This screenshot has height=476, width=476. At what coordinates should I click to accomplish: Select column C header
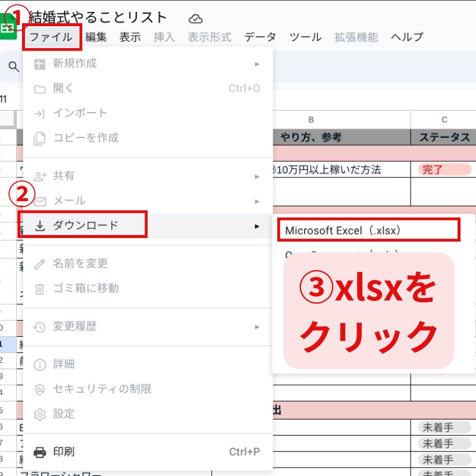[444, 120]
